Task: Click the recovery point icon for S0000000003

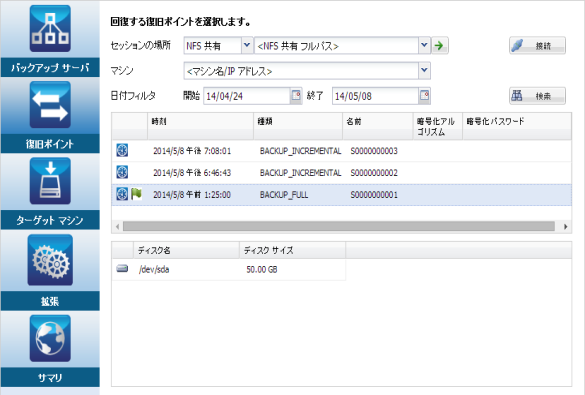Action: point(122,150)
